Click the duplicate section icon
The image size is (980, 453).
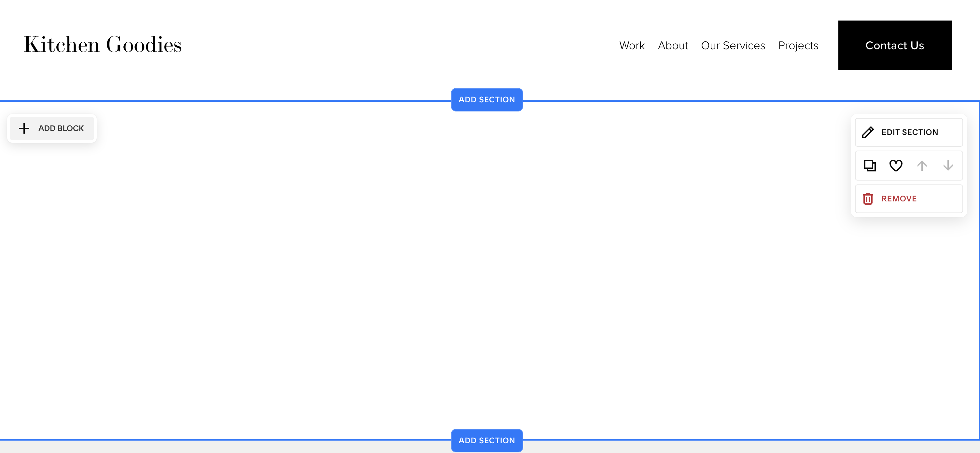870,166
